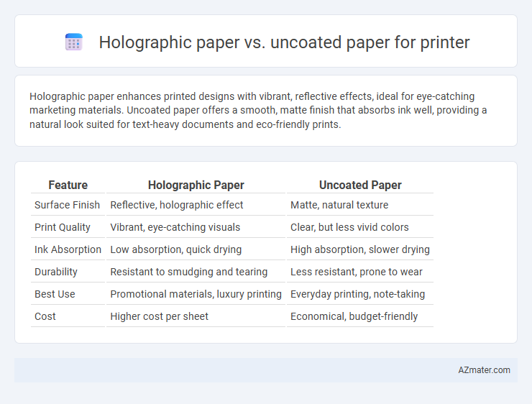
Task: Click the 'Low absorption, quick drying' cell
Action: 196,249
